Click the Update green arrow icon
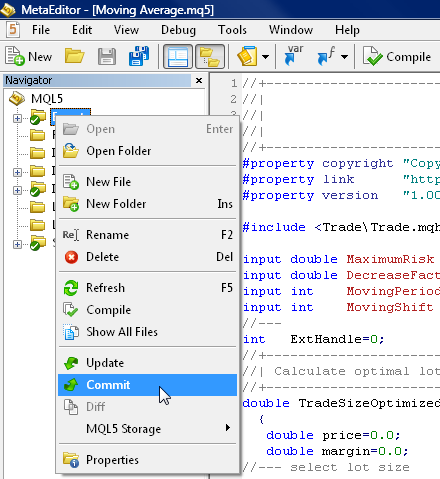Viewport: 440px width, 479px height. click(71, 363)
